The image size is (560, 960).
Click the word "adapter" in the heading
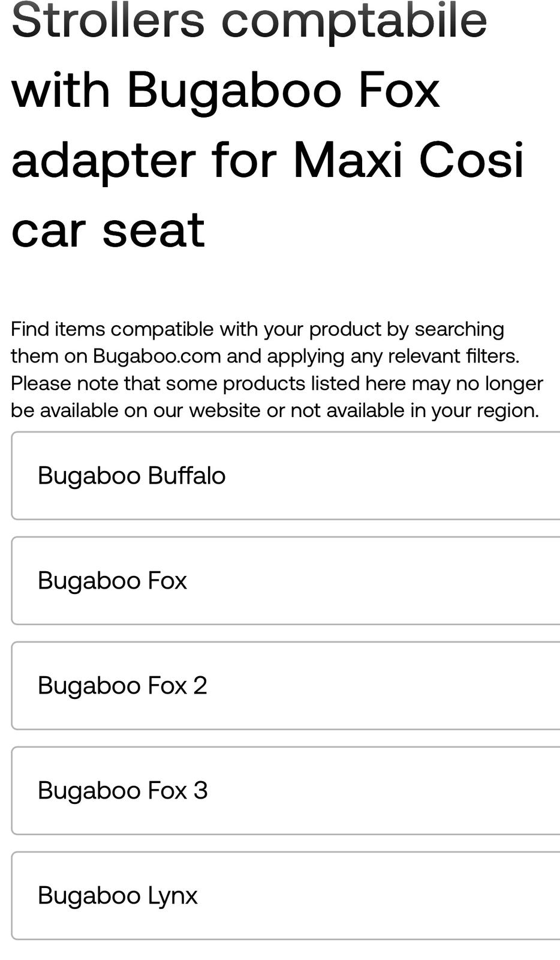[103, 160]
